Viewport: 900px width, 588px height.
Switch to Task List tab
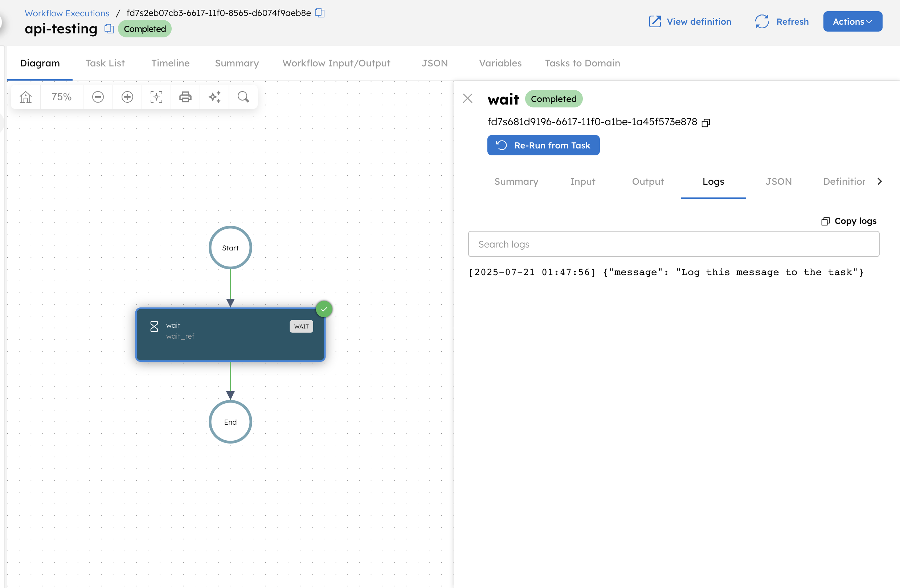pos(105,63)
